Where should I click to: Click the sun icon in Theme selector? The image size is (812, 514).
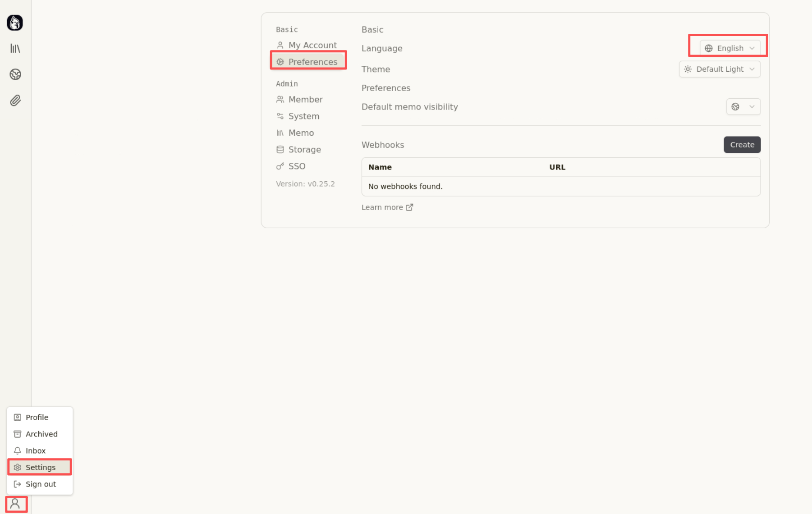(688, 69)
